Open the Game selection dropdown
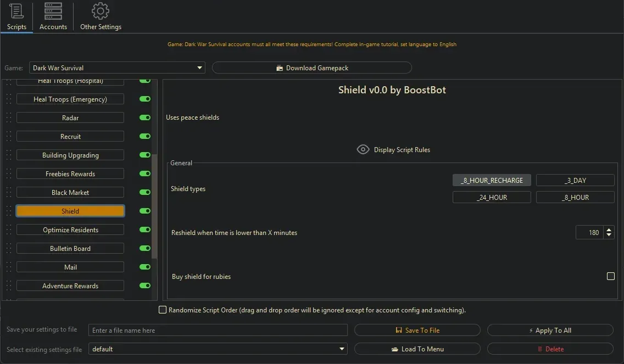The height and width of the screenshot is (364, 624). (117, 68)
